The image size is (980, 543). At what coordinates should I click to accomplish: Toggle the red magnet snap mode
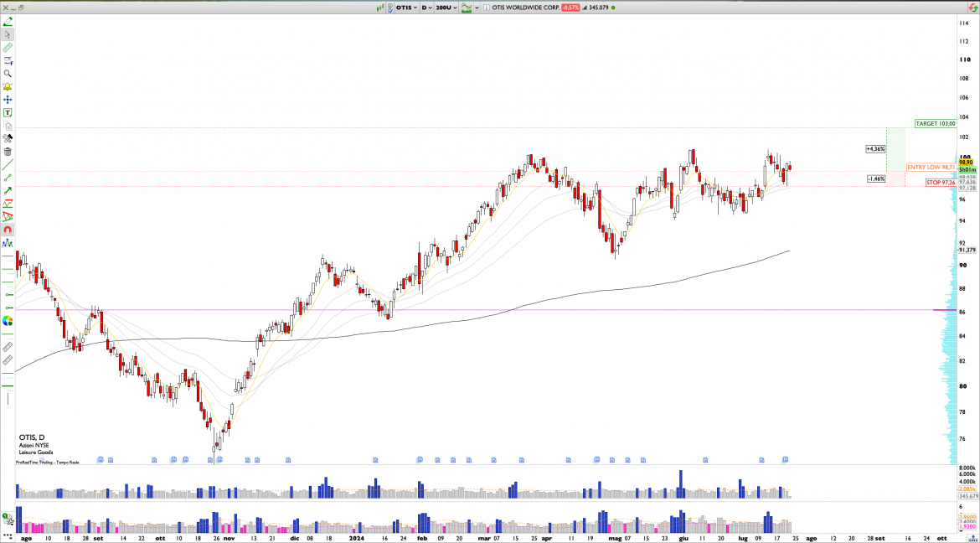(8, 230)
